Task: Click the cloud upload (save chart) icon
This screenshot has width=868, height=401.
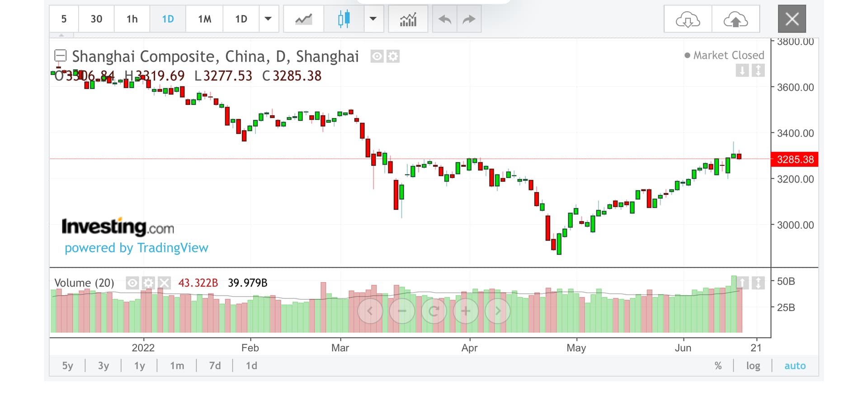Action: pyautogui.click(x=736, y=19)
